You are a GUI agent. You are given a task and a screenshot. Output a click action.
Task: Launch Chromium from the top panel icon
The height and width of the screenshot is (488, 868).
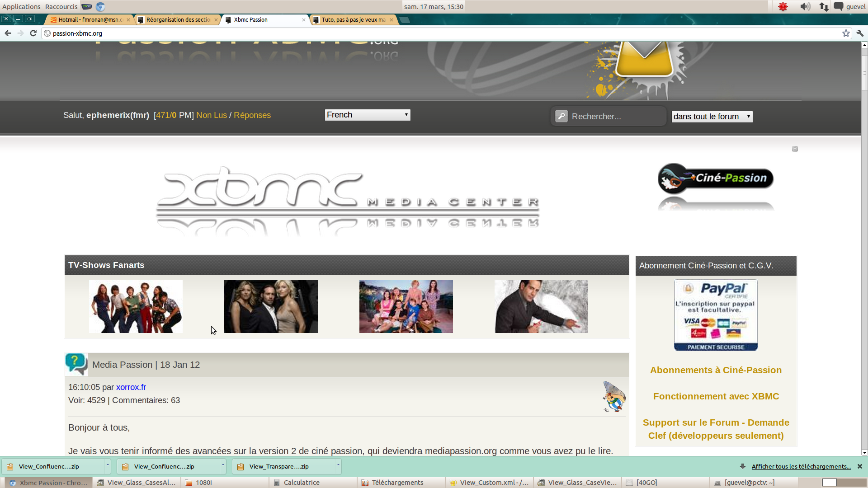(x=100, y=6)
